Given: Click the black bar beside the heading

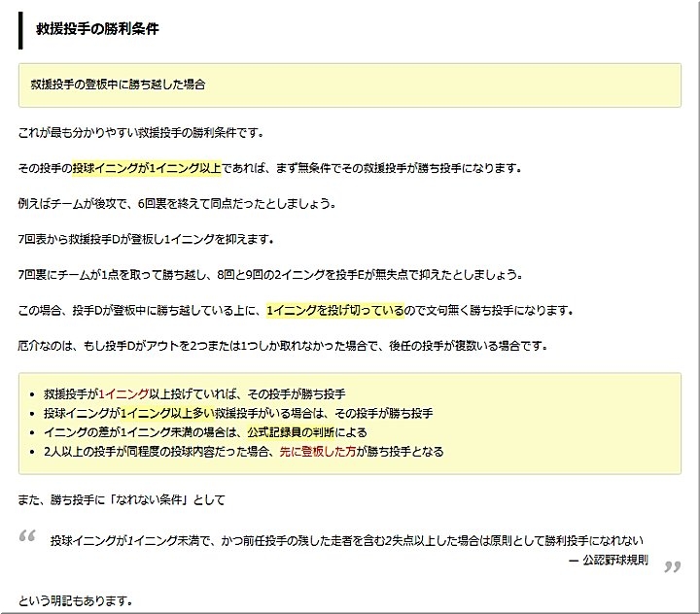Looking at the screenshot, I should (20, 29).
